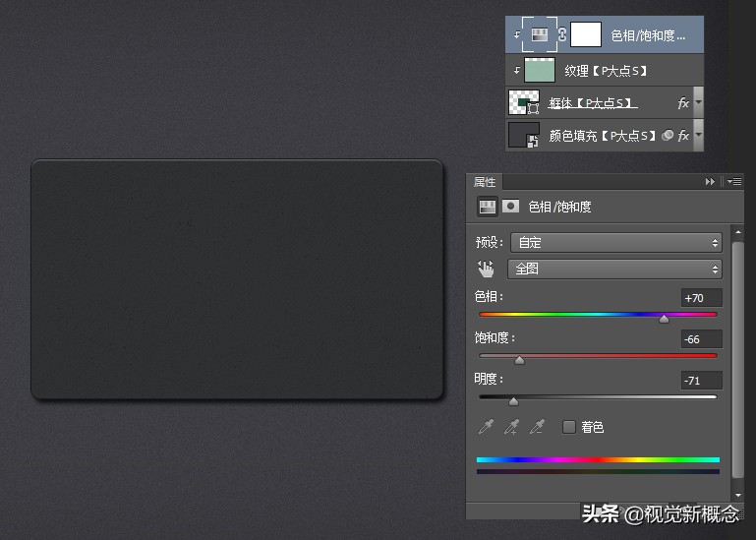Click the 色相 value field showing +70
756x540 pixels.
pos(702,298)
